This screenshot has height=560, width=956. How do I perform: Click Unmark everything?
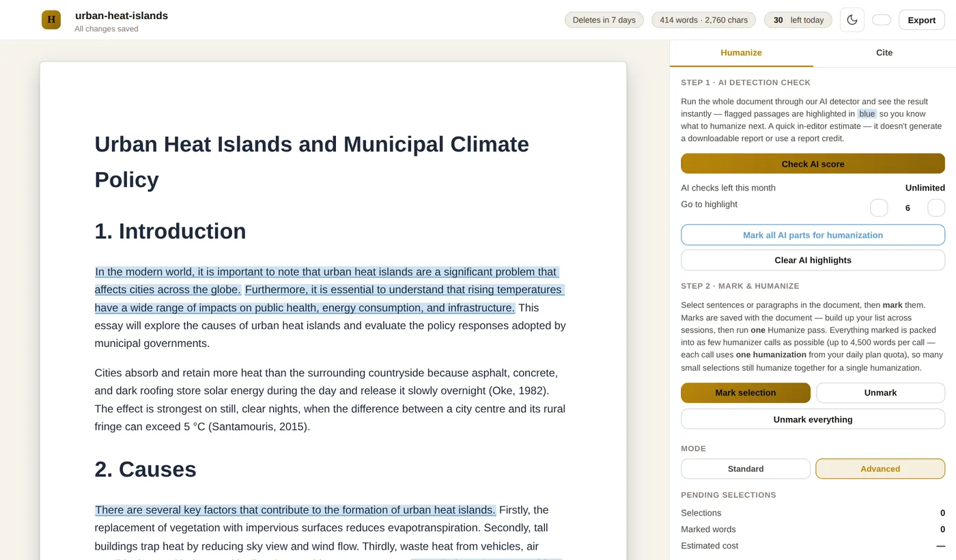(813, 419)
